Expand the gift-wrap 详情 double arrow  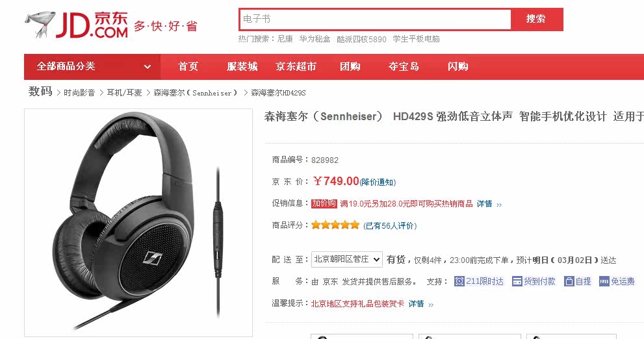pos(431,305)
